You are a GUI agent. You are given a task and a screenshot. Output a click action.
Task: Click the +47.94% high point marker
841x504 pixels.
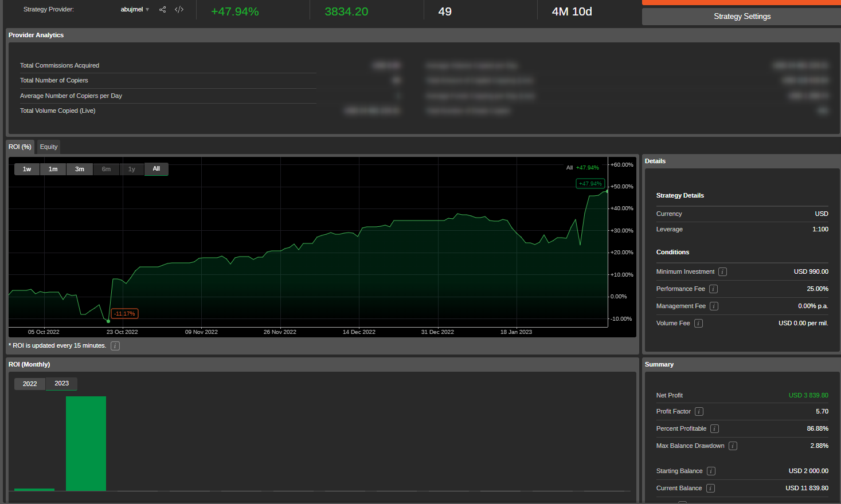[x=590, y=184]
